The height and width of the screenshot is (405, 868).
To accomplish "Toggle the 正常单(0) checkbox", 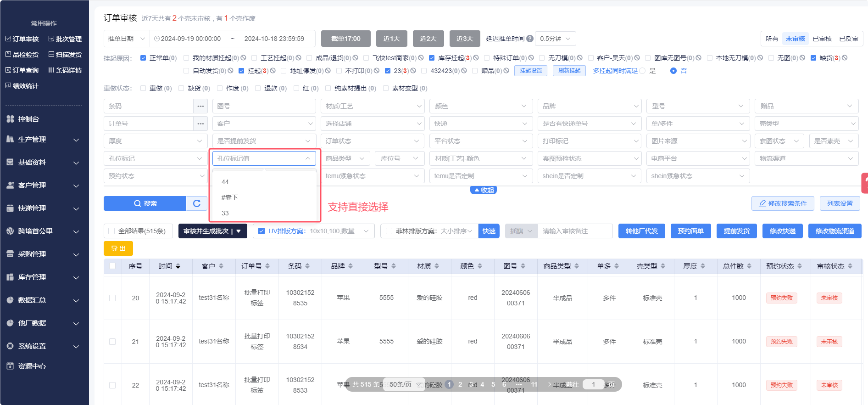I will click(x=143, y=58).
